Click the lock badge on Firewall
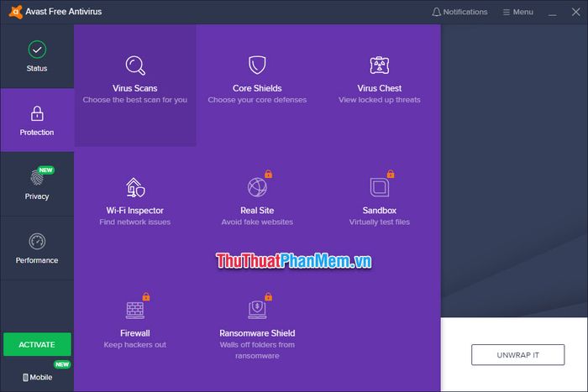 [146, 296]
